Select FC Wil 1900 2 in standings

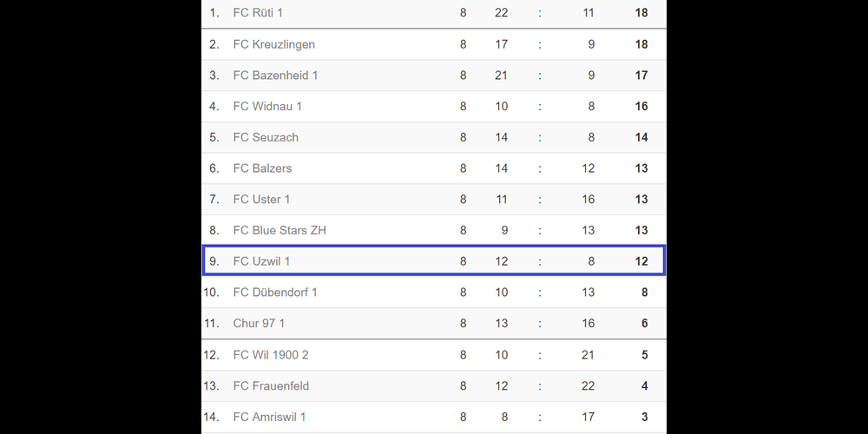(x=271, y=355)
